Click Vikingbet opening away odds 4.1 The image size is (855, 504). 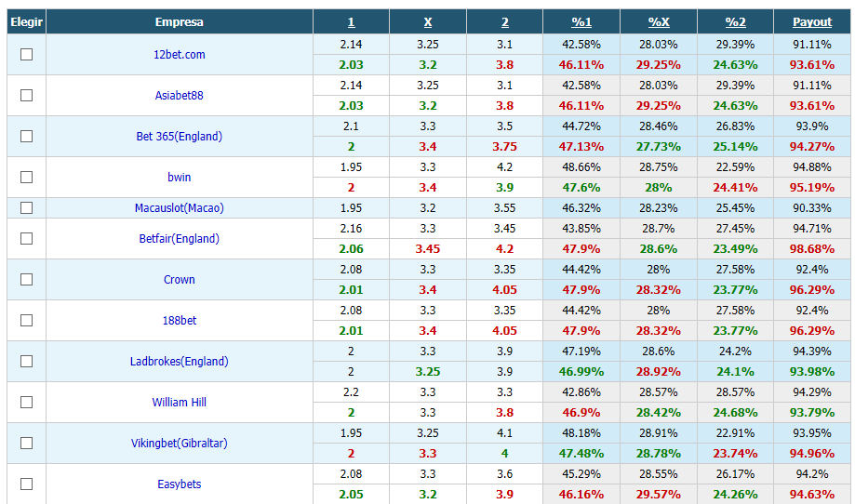tap(505, 433)
